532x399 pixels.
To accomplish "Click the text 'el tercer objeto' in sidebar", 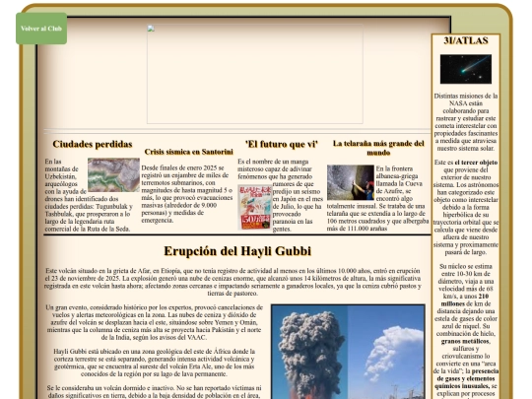I will pos(476,163).
